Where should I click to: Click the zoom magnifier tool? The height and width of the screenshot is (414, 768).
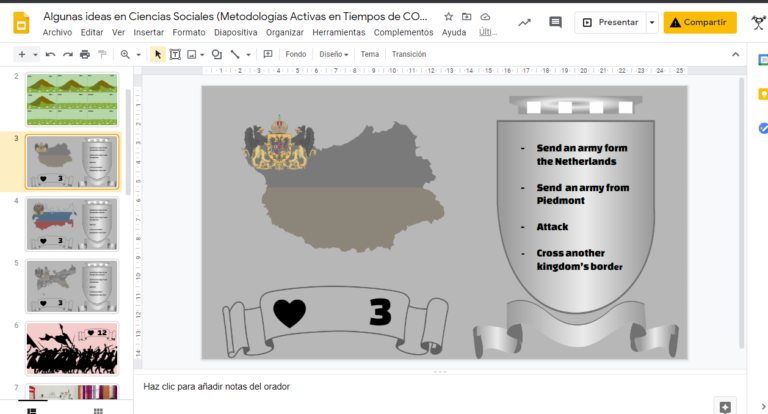click(x=125, y=54)
